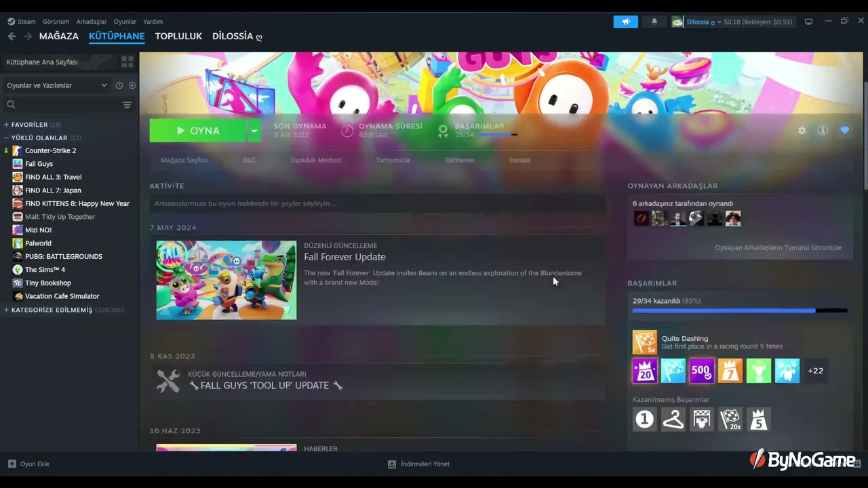Sort library by recent clock icon
Viewport: 868px width, 488px height.
click(119, 85)
